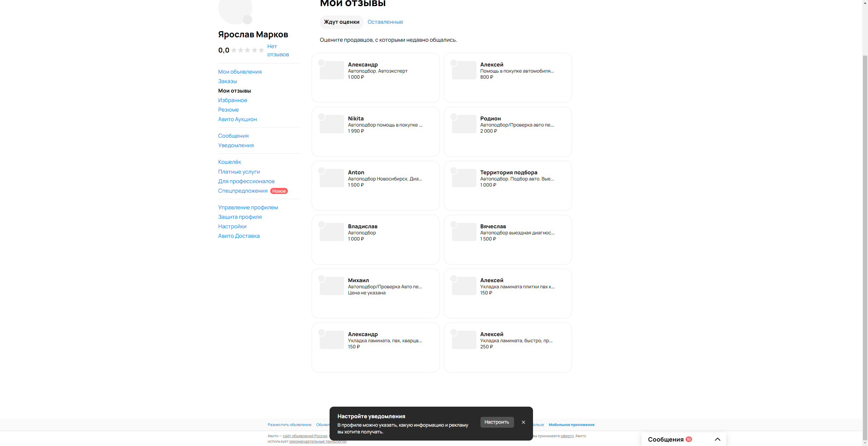The height and width of the screenshot is (446, 868).
Task: Go to Мои объявления in sidebar
Action: pyautogui.click(x=240, y=72)
